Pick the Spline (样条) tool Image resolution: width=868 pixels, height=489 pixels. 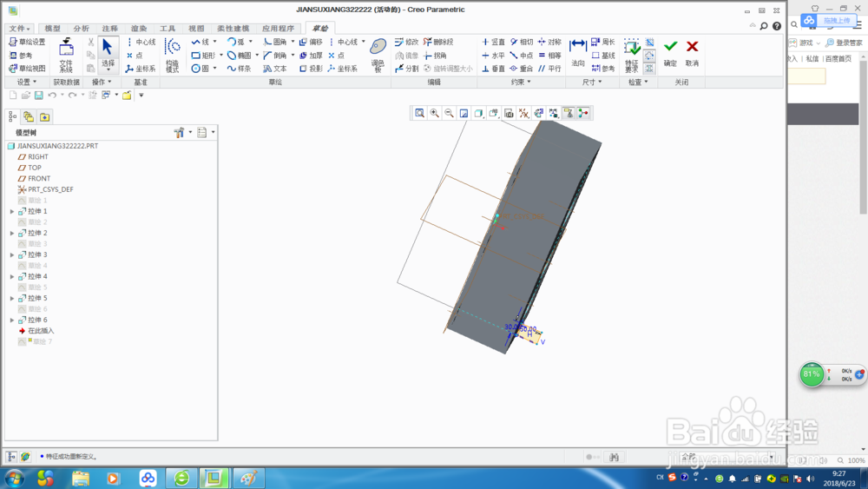240,69
